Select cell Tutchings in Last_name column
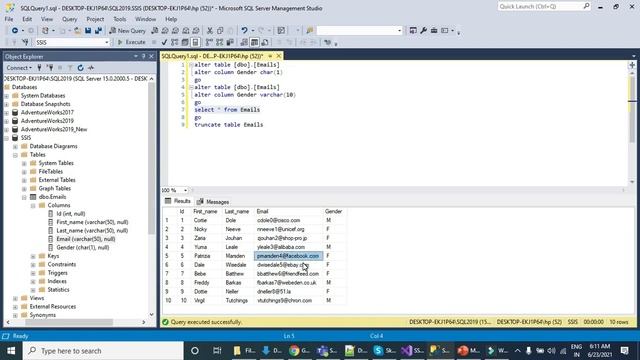Image resolution: width=640 pixels, height=360 pixels. (238, 301)
